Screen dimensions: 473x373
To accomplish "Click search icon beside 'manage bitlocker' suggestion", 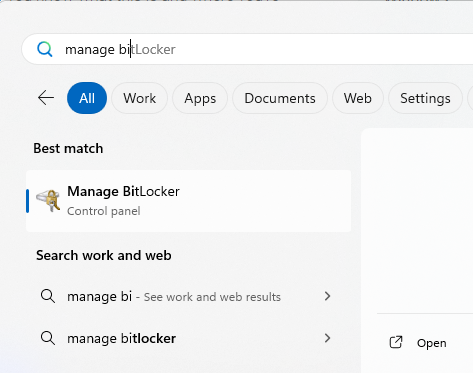I will [48, 338].
